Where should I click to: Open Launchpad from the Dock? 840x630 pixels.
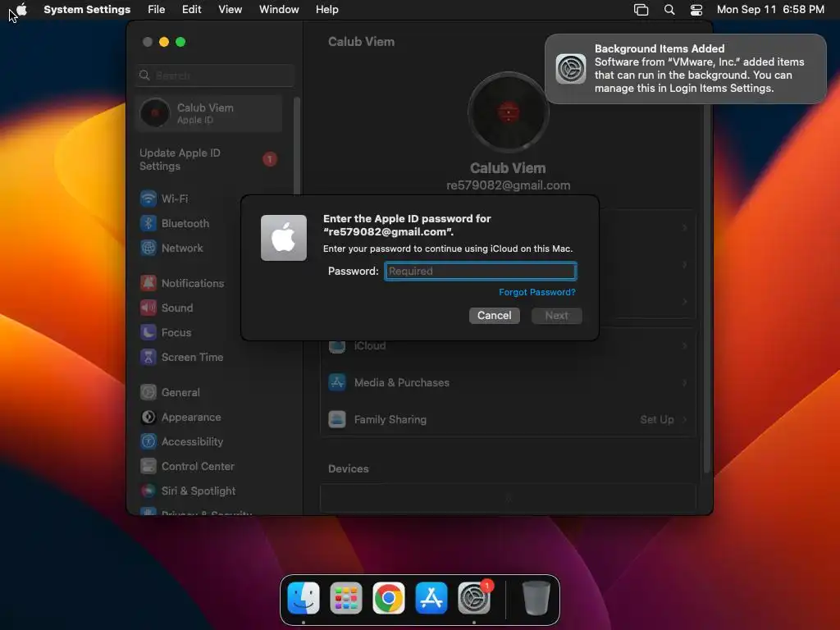tap(346, 598)
